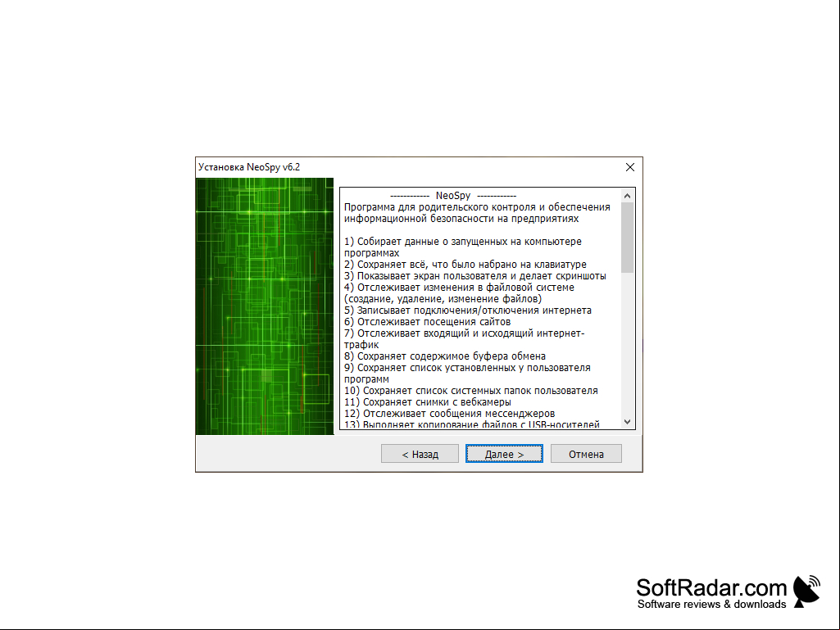Click the vertical scrollbar thumb of description
This screenshot has width=840, height=630.
point(627,238)
